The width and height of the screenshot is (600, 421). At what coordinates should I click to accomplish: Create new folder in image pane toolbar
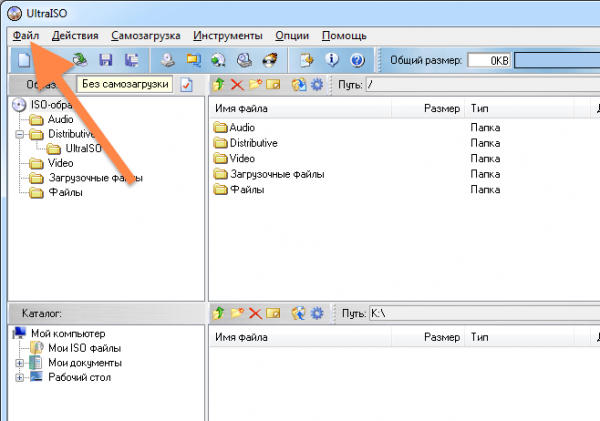(x=255, y=84)
